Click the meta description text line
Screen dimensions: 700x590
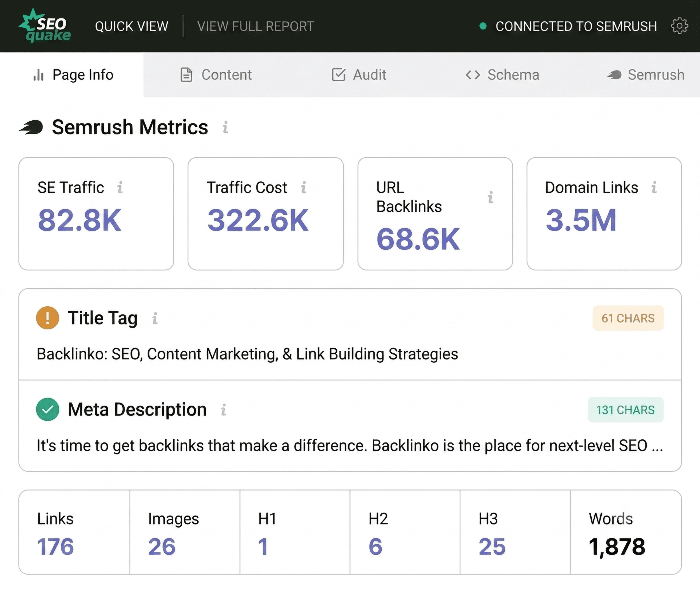tap(350, 446)
